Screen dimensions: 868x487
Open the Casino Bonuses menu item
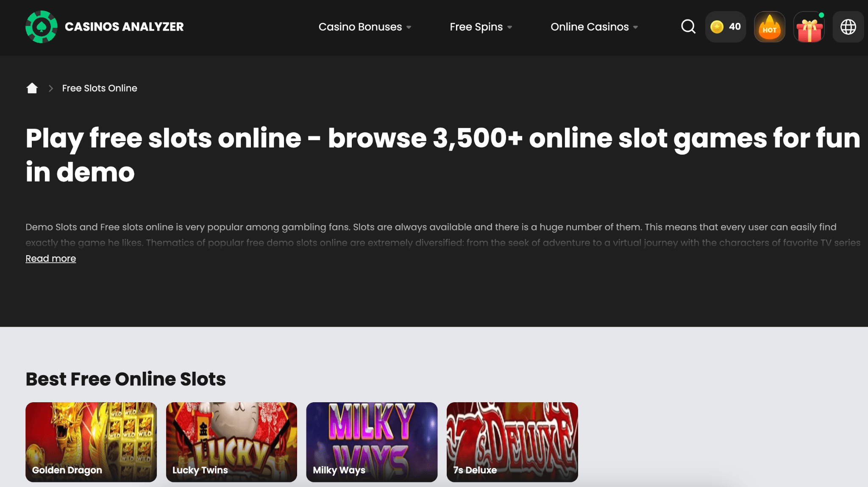coord(360,27)
